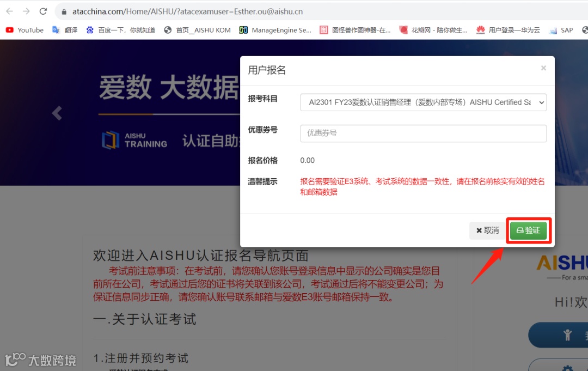Click the heading 一.关于认证考试
Image resolution: width=588 pixels, height=371 pixels.
pyautogui.click(x=145, y=319)
